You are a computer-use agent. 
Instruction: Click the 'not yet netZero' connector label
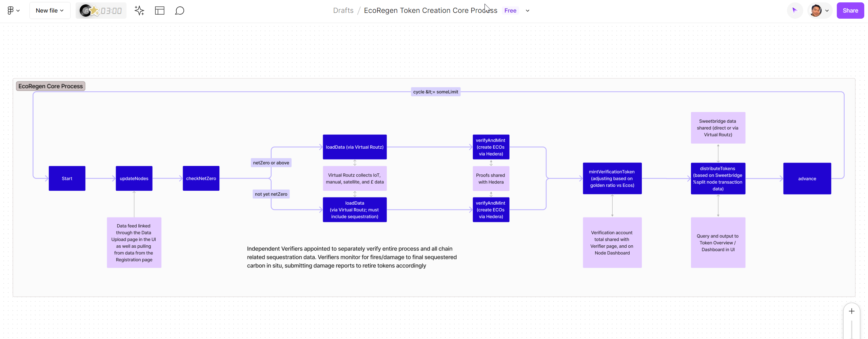pos(271,194)
